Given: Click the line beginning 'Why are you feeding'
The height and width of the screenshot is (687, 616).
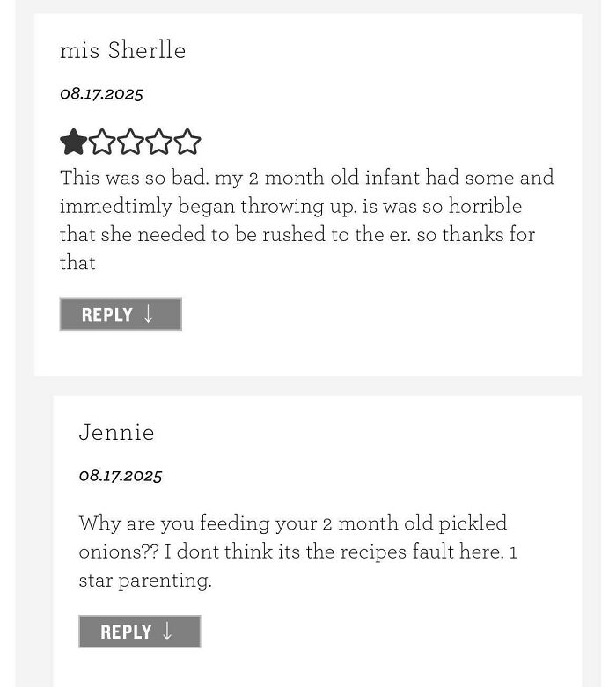Looking at the screenshot, I should (x=292, y=523).
